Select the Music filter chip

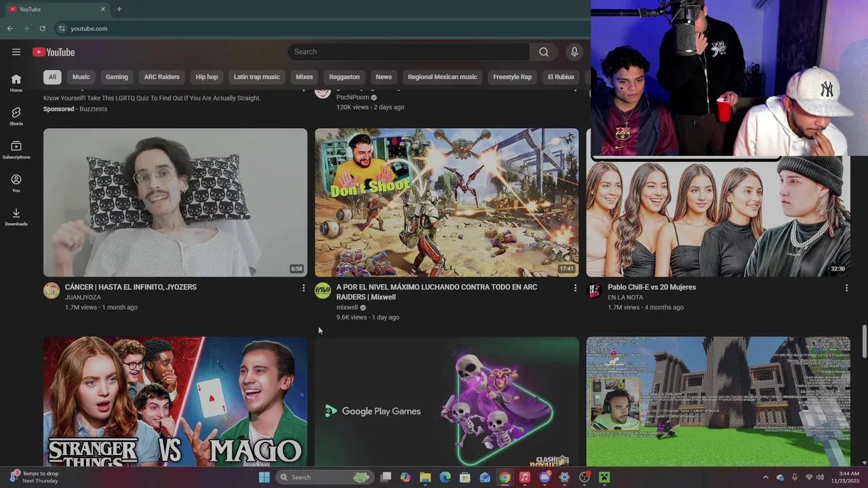click(81, 77)
